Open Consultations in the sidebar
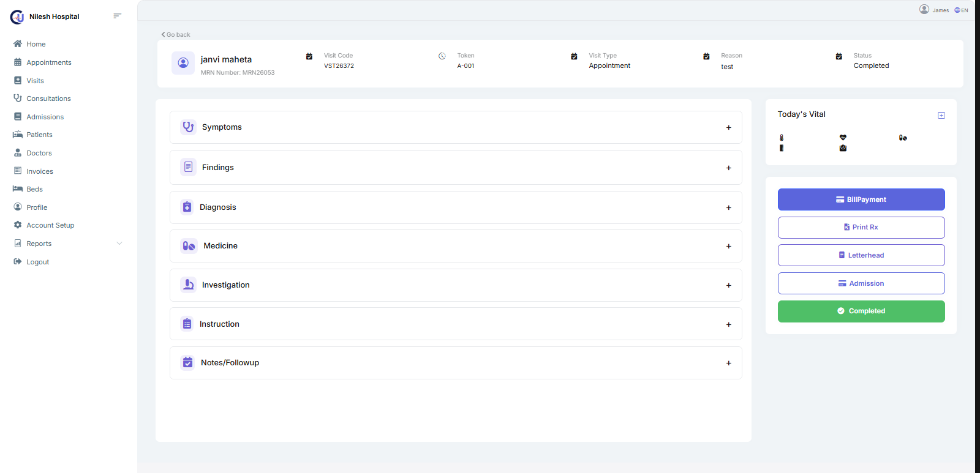This screenshot has width=980, height=473. coord(48,99)
